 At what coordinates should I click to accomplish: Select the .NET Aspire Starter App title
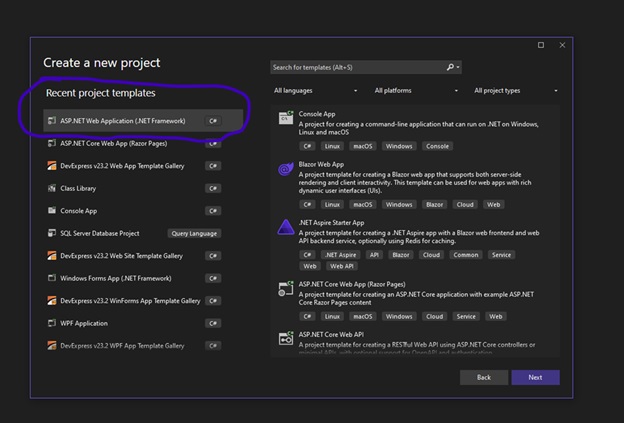coord(331,222)
